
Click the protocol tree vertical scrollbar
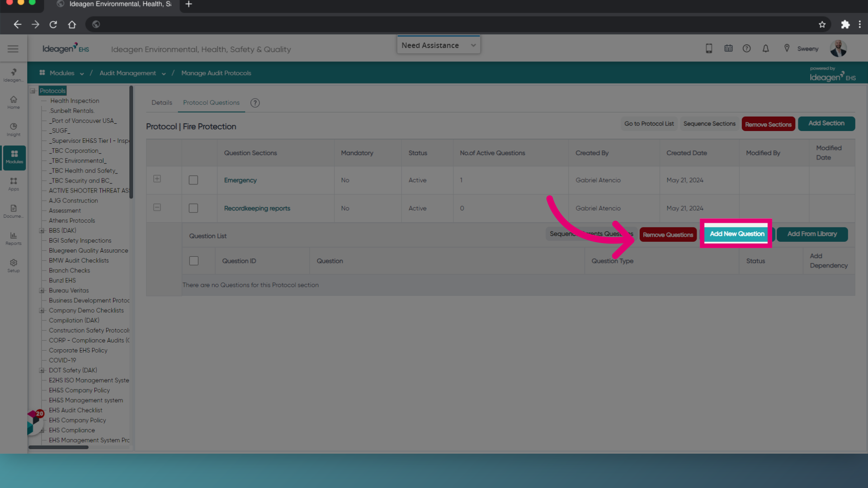[x=131, y=142]
